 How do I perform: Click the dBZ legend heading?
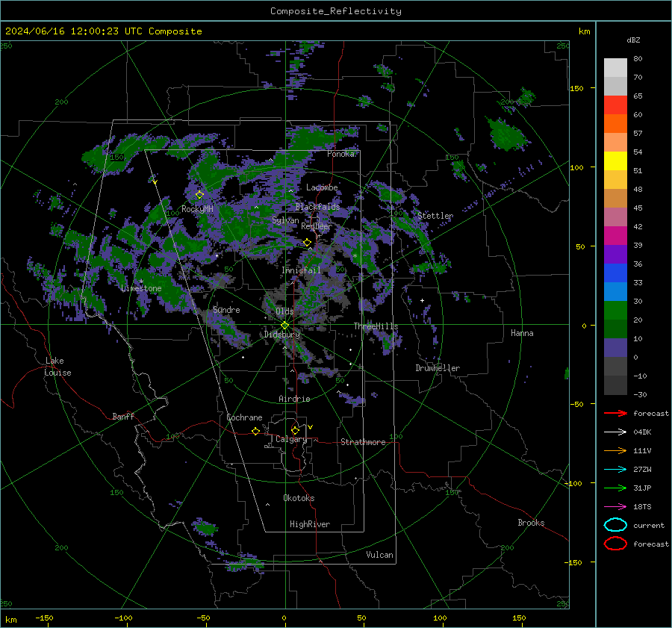point(633,40)
